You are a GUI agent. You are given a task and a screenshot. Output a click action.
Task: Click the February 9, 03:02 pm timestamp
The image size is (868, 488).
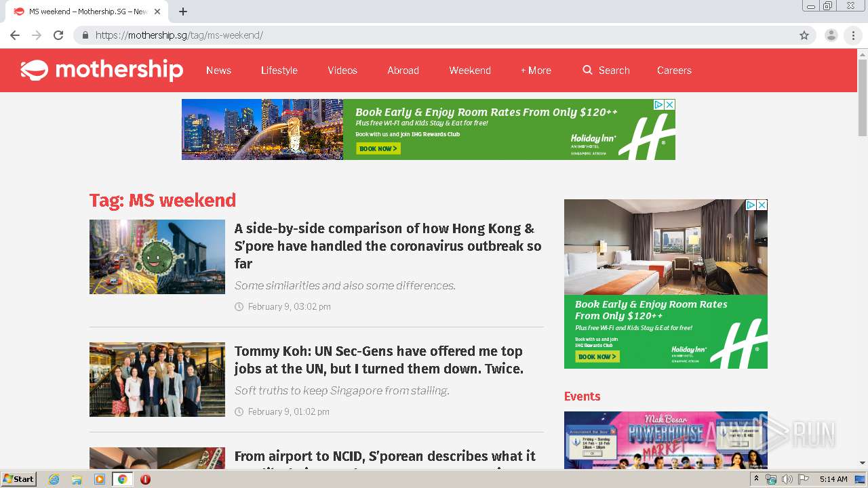290,307
